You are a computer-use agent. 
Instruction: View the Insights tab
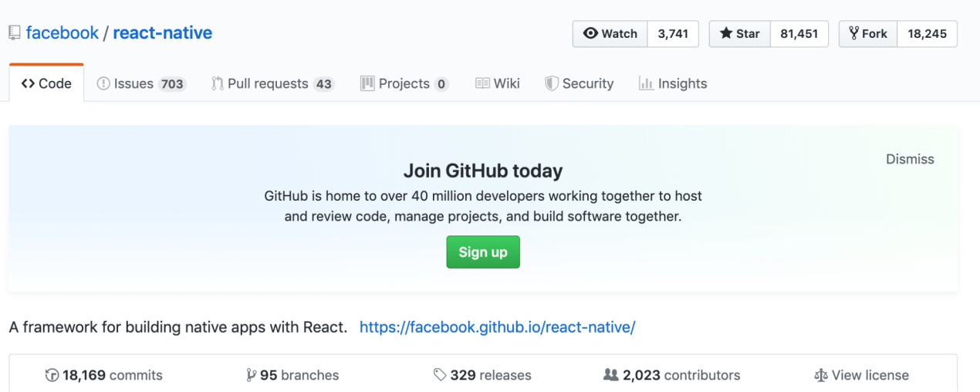[673, 83]
